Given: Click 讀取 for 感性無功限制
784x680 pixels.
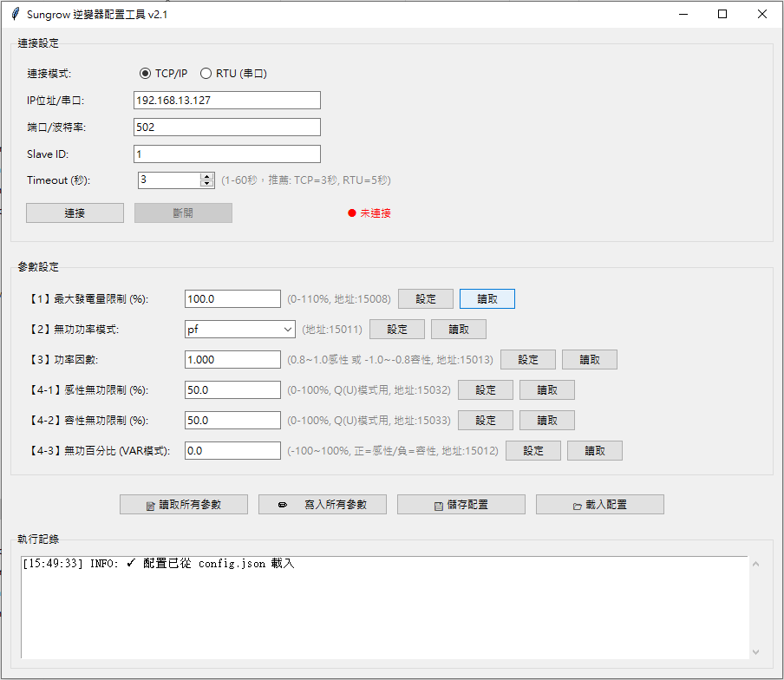Looking at the screenshot, I should coord(547,390).
